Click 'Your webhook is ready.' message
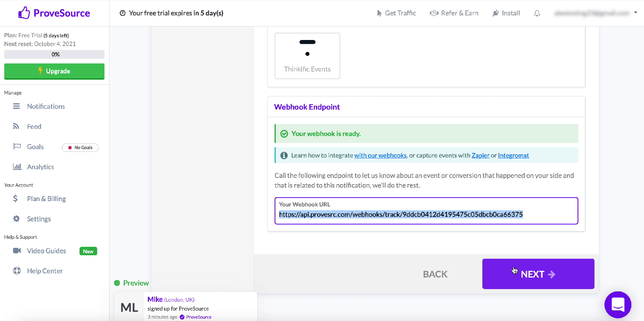This screenshot has width=644, height=321. (x=326, y=134)
